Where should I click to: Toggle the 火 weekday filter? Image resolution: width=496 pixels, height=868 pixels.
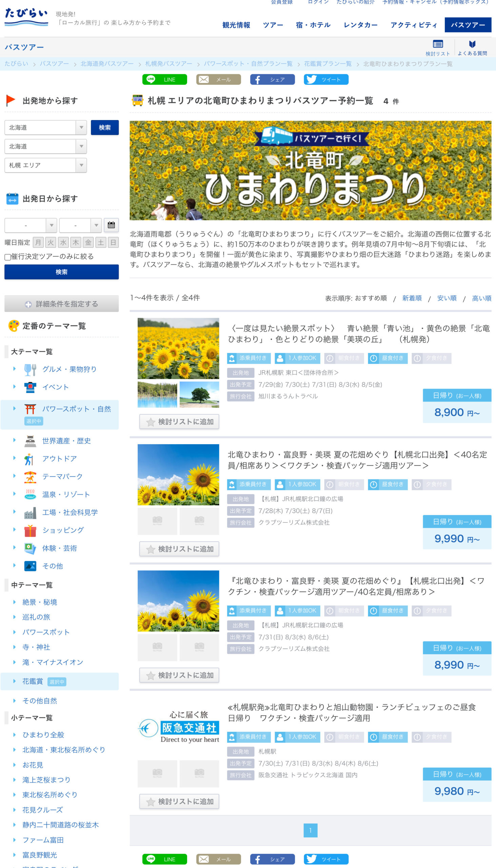pyautogui.click(x=51, y=242)
